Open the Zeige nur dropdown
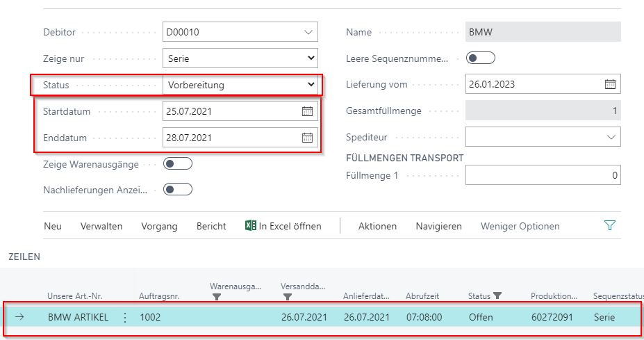The height and width of the screenshot is (340, 644). tap(310, 58)
